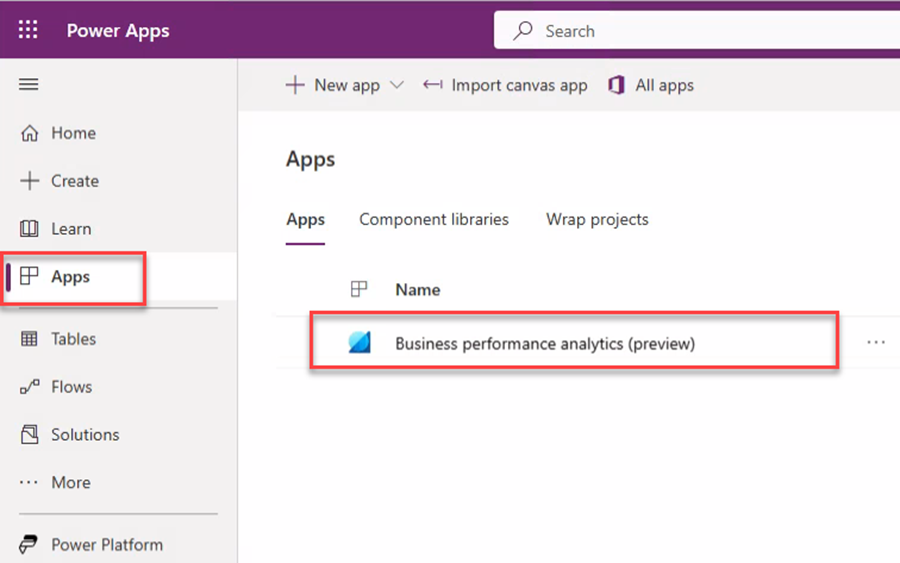900x563 pixels.
Task: Click All apps button
Action: point(651,85)
